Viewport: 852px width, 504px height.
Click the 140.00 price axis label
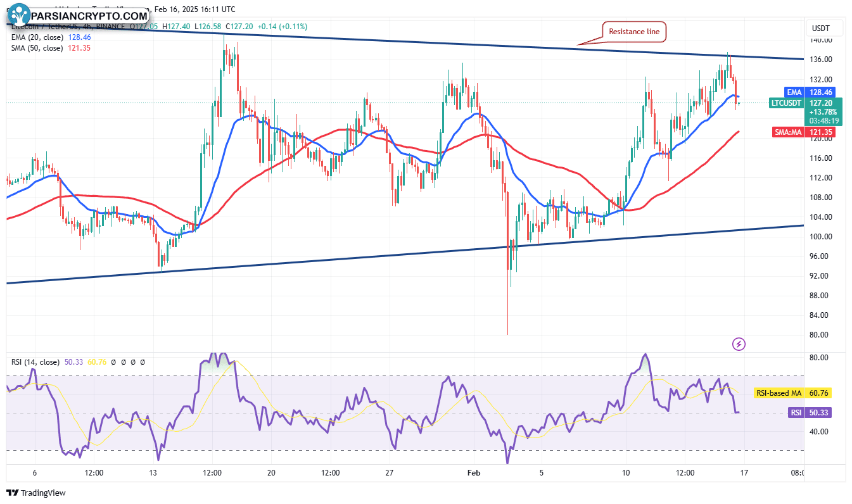[822, 40]
